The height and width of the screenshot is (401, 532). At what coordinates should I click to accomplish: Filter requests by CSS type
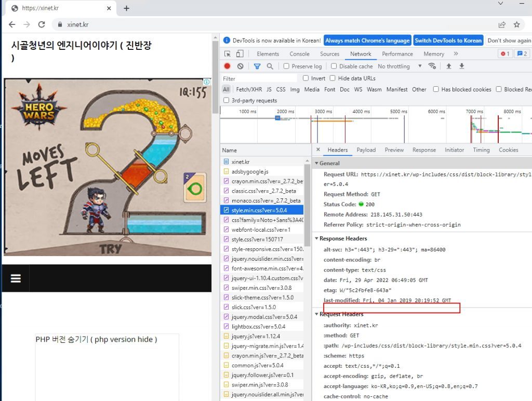[281, 89]
